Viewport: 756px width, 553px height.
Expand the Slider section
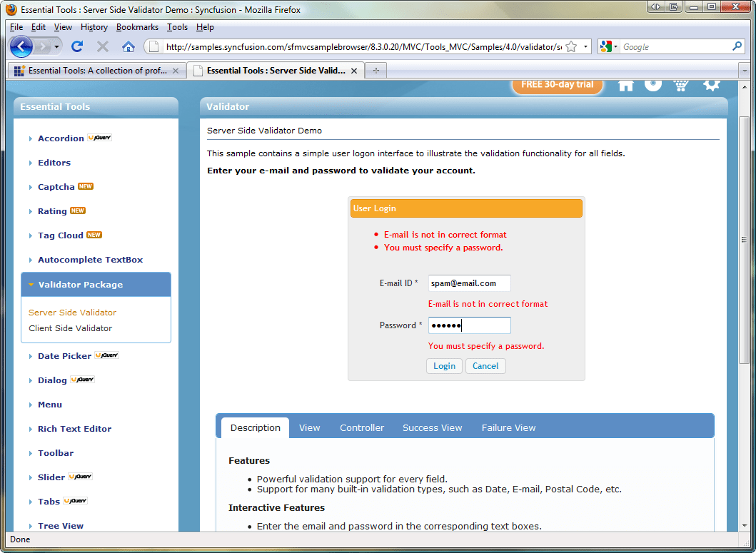(31, 477)
